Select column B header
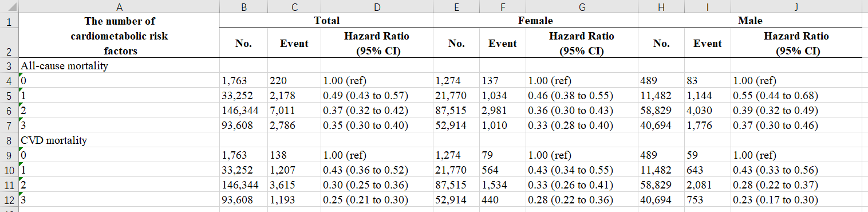This screenshot has height=212, width=868. click(x=243, y=7)
